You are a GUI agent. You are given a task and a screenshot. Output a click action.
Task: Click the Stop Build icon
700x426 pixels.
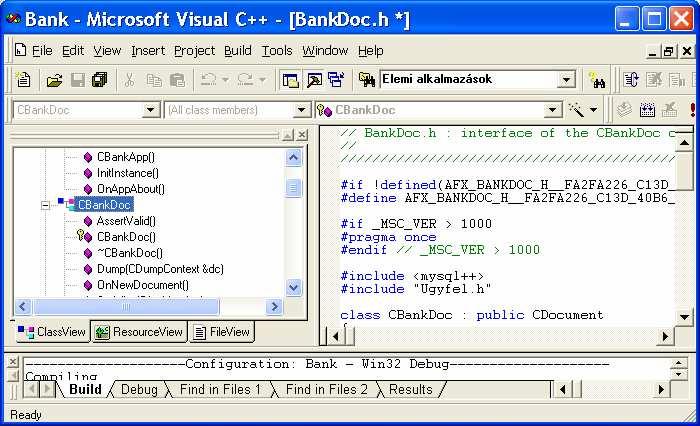click(x=670, y=109)
